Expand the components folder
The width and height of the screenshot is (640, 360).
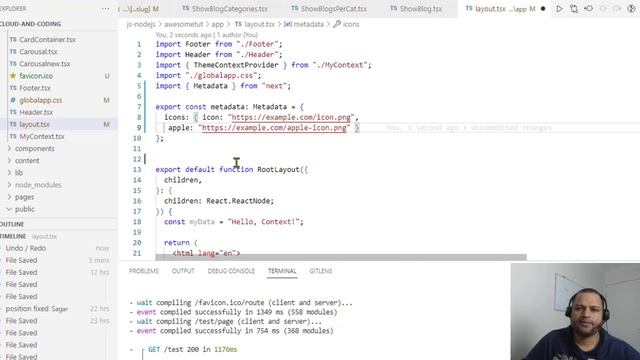(35, 149)
